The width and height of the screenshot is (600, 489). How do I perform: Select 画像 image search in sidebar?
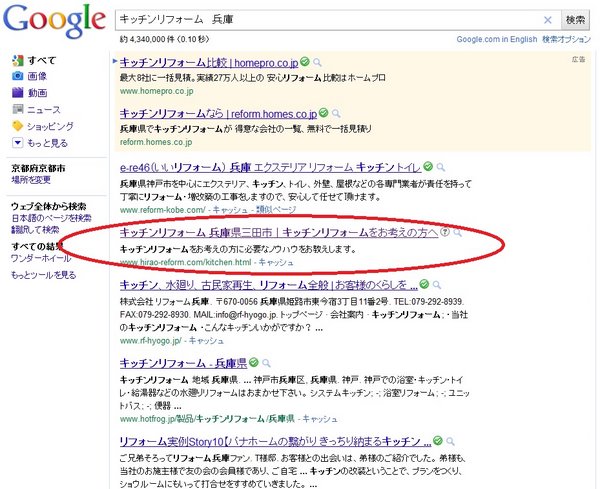[x=37, y=76]
